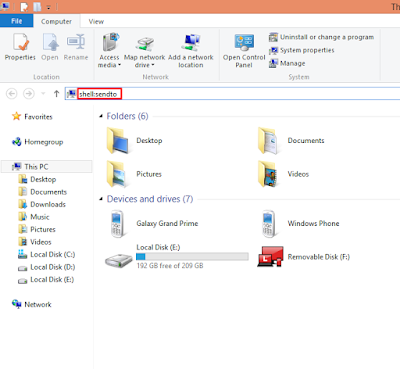Collapse the Devices and drives (7) group
Viewport: 400px width, 369px height.
click(x=101, y=199)
